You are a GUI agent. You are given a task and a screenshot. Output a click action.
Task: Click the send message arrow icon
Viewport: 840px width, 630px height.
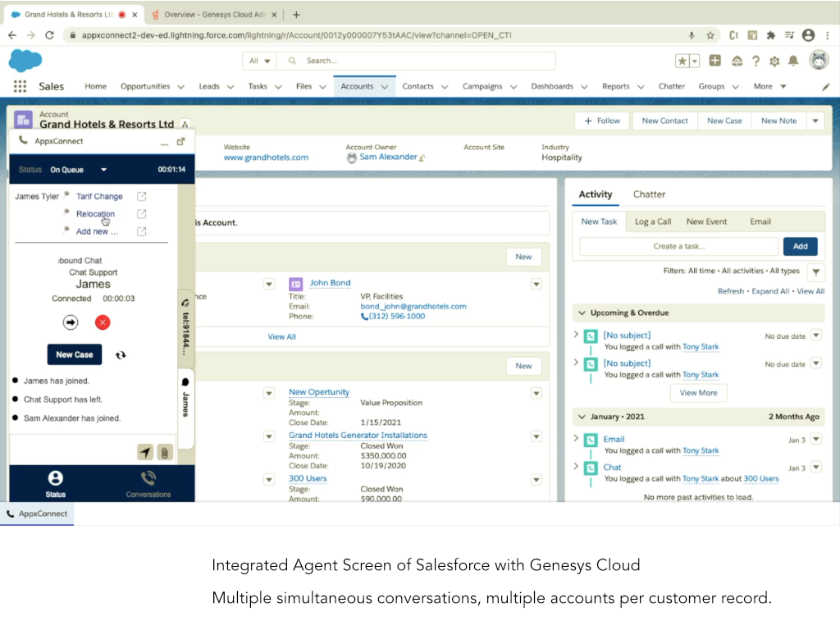click(x=144, y=452)
